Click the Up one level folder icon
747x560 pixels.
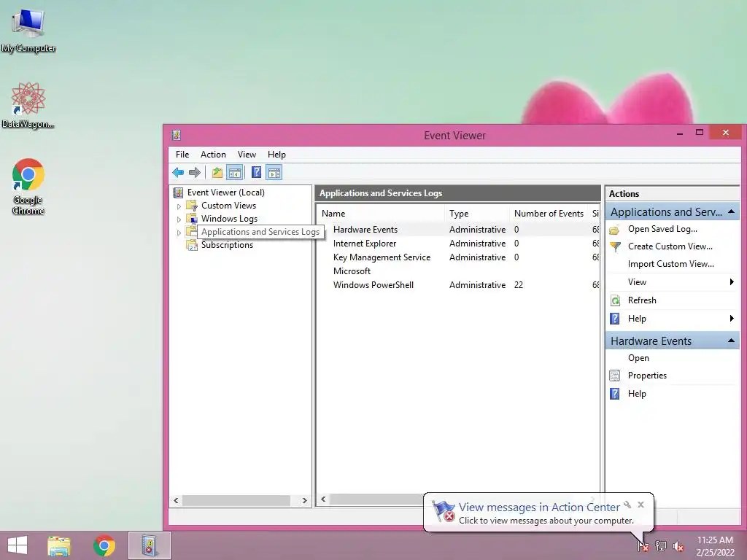tap(217, 172)
